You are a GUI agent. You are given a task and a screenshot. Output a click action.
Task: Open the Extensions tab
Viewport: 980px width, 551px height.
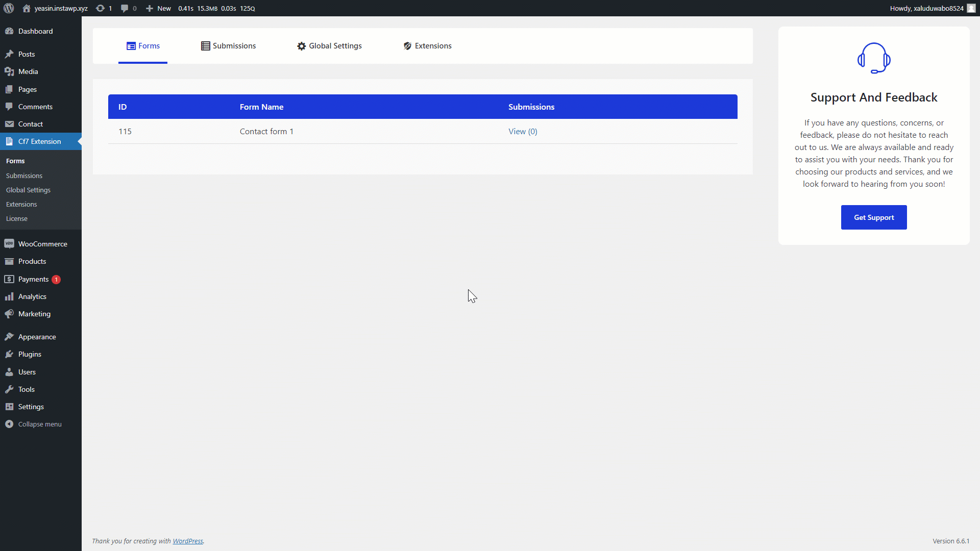427,46
